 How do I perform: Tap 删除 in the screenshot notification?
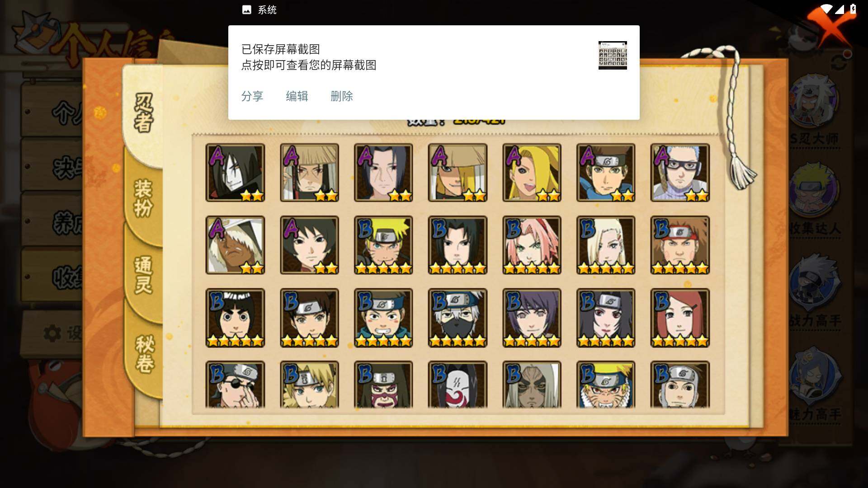[342, 96]
